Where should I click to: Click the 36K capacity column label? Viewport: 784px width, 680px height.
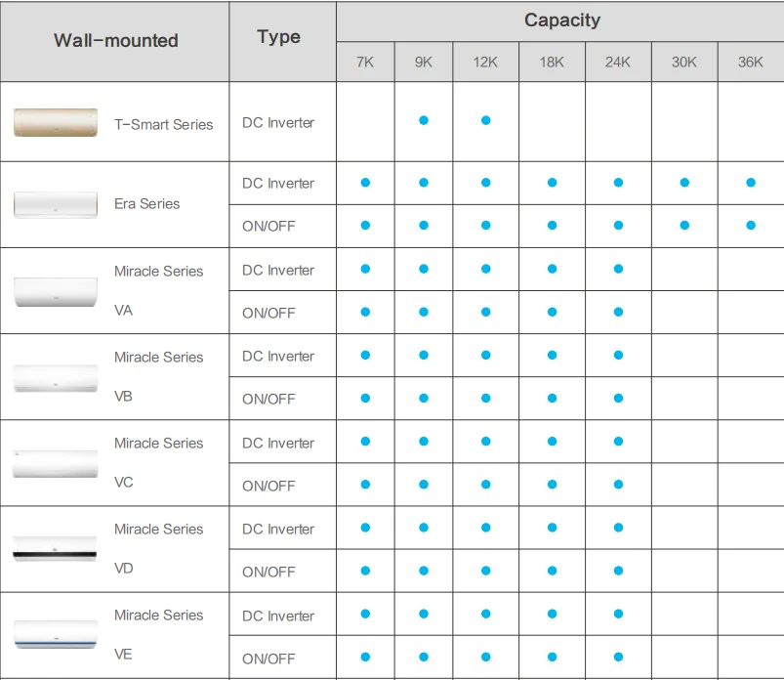751,62
